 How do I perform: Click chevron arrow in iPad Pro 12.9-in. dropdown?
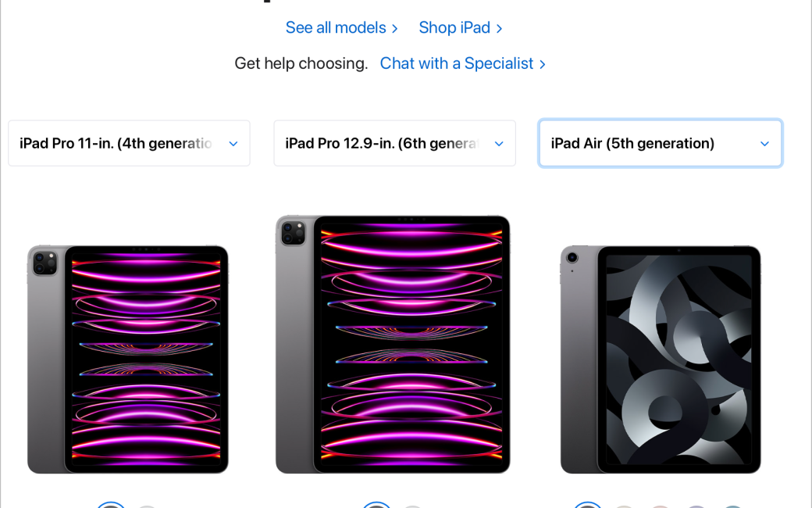[x=499, y=144]
